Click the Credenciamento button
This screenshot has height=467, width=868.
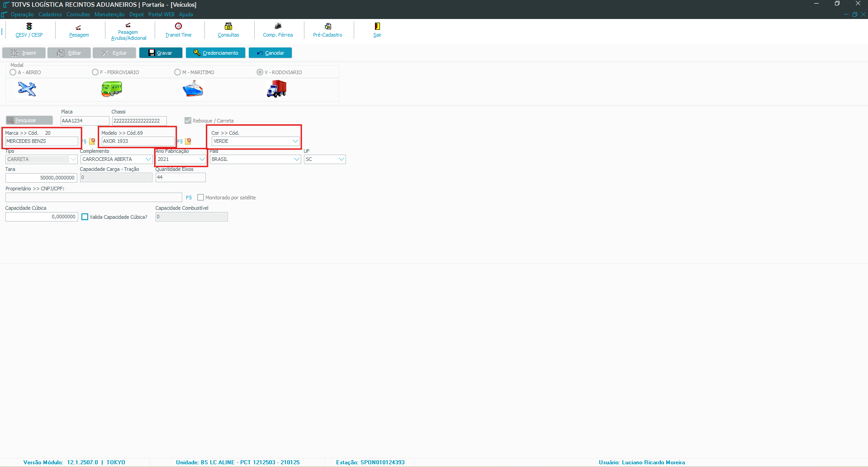click(x=215, y=53)
